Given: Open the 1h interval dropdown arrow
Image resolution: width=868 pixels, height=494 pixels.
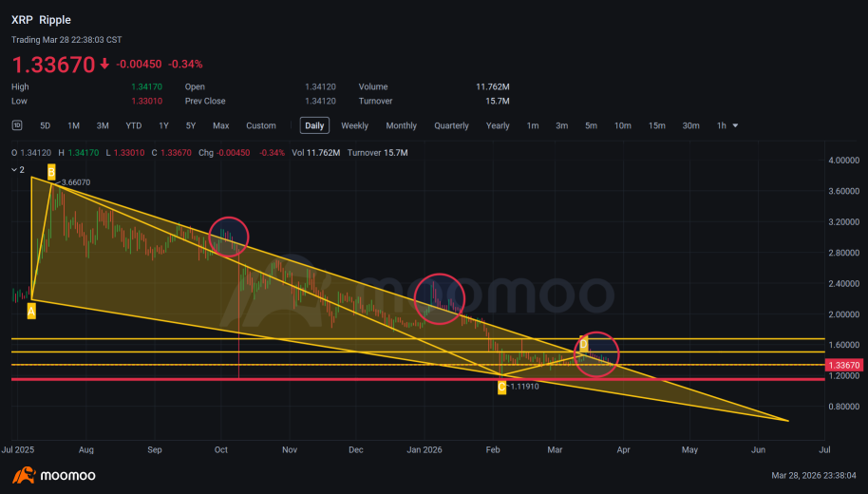Looking at the screenshot, I should 735,125.
